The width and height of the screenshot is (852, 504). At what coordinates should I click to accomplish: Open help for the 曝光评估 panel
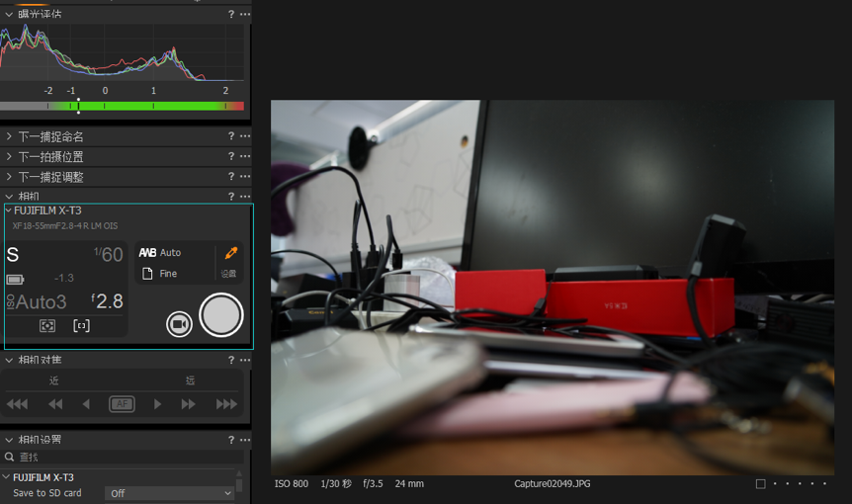point(231,14)
